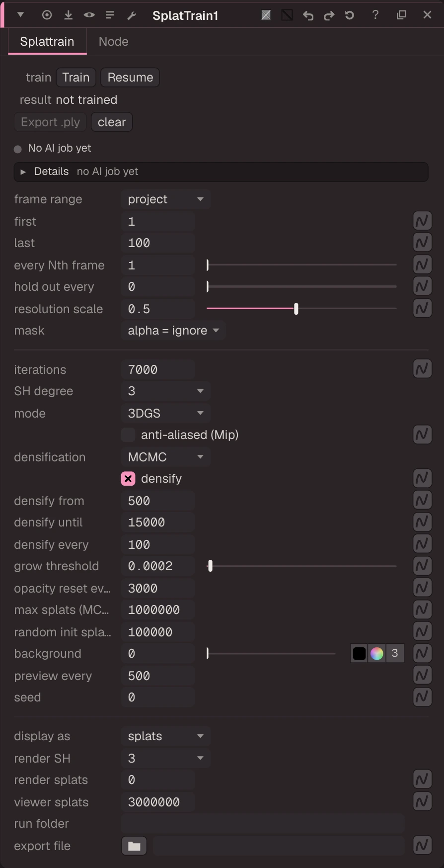
Task: Click the eye icon in the header
Action: pos(89,15)
